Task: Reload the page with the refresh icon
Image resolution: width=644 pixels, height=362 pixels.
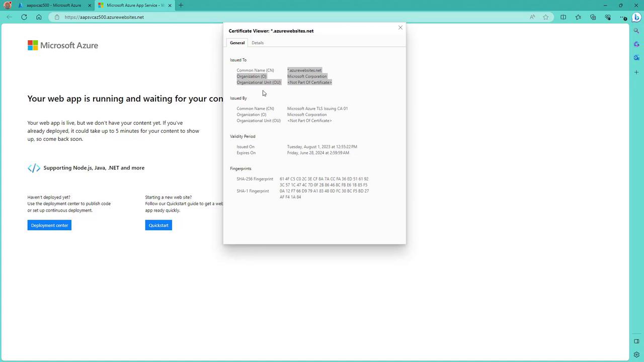Action: click(24, 17)
